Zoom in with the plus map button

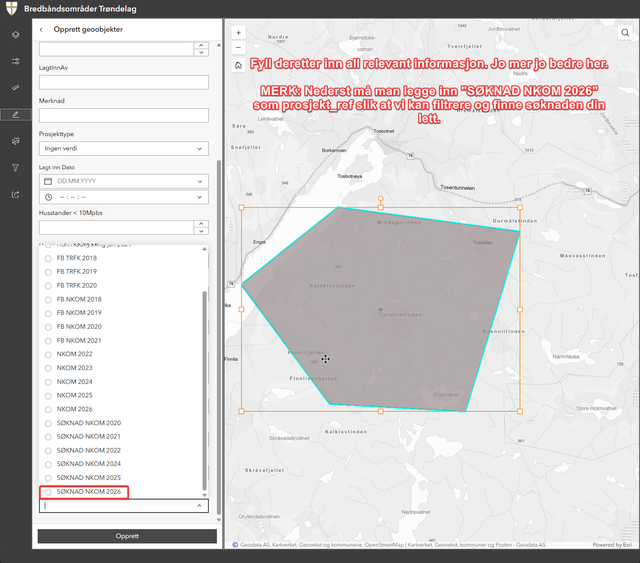click(x=238, y=33)
